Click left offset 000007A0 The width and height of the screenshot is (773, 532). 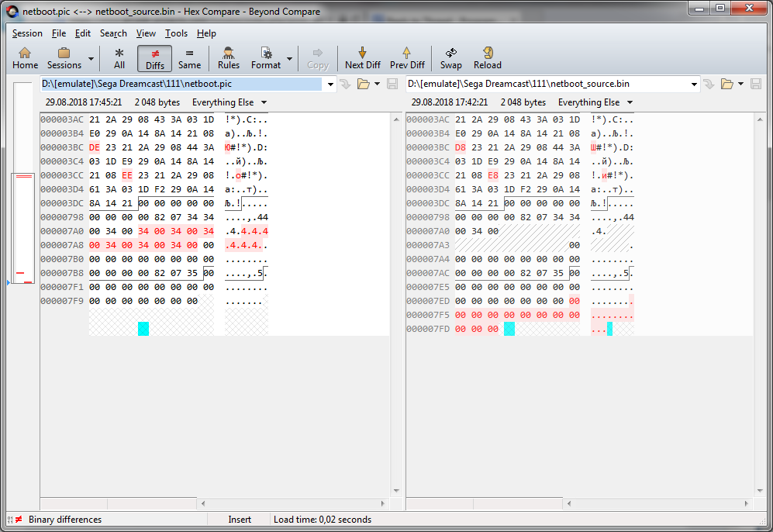click(62, 231)
